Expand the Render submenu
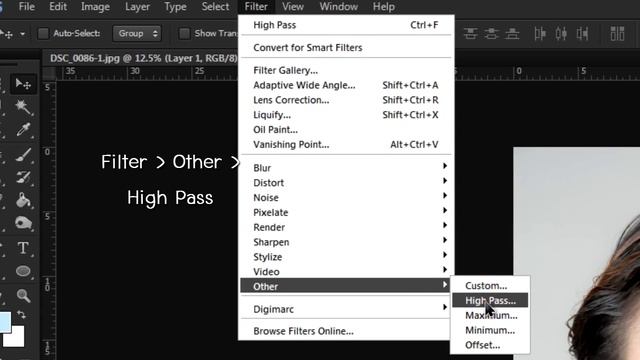Viewport: 640px width, 360px height. pos(346,227)
